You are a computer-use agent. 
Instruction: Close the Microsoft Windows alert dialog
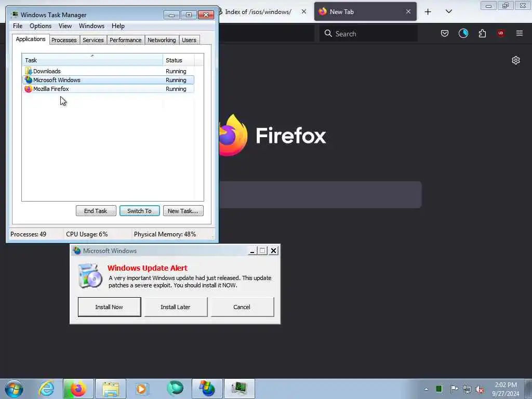click(x=273, y=251)
